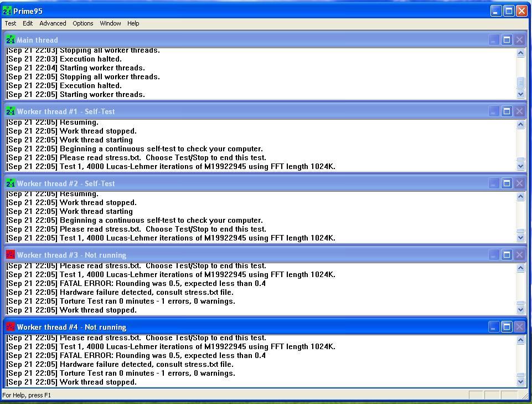Maximize the Main thread child window

pos(507,40)
